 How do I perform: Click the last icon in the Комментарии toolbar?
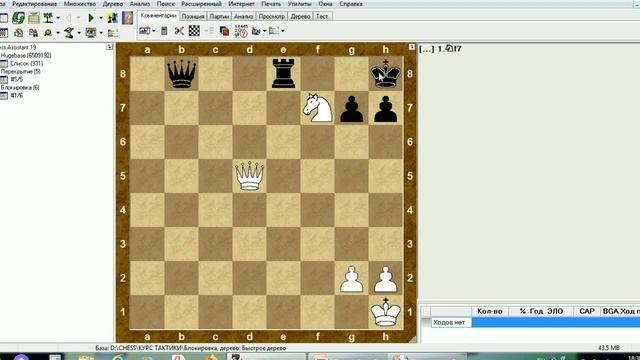click(274, 31)
